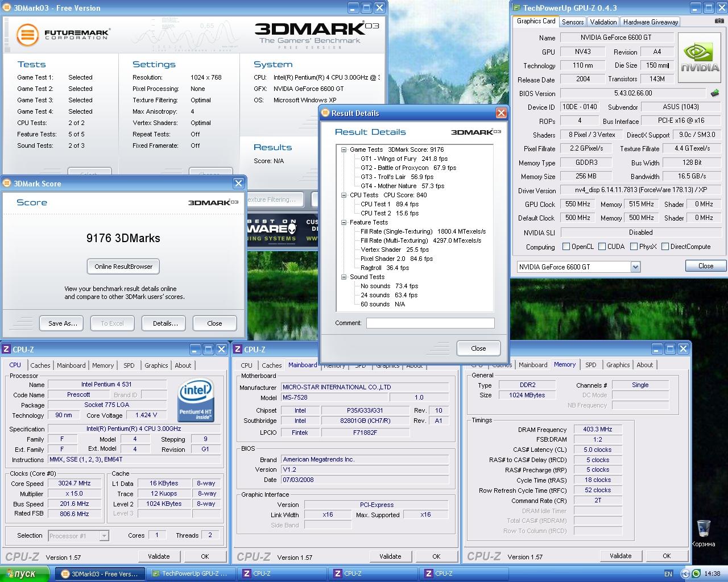Click Validate in left CPU-Z window

pyautogui.click(x=159, y=556)
